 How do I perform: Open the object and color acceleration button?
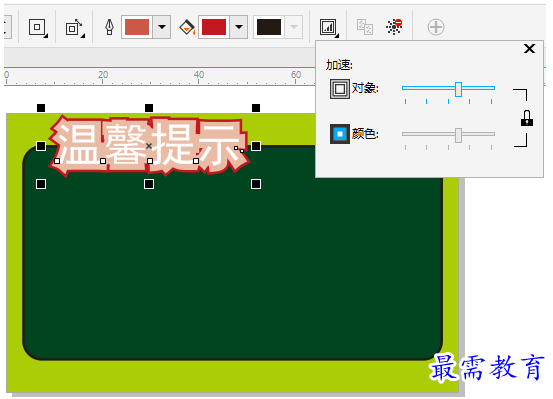coord(329,28)
